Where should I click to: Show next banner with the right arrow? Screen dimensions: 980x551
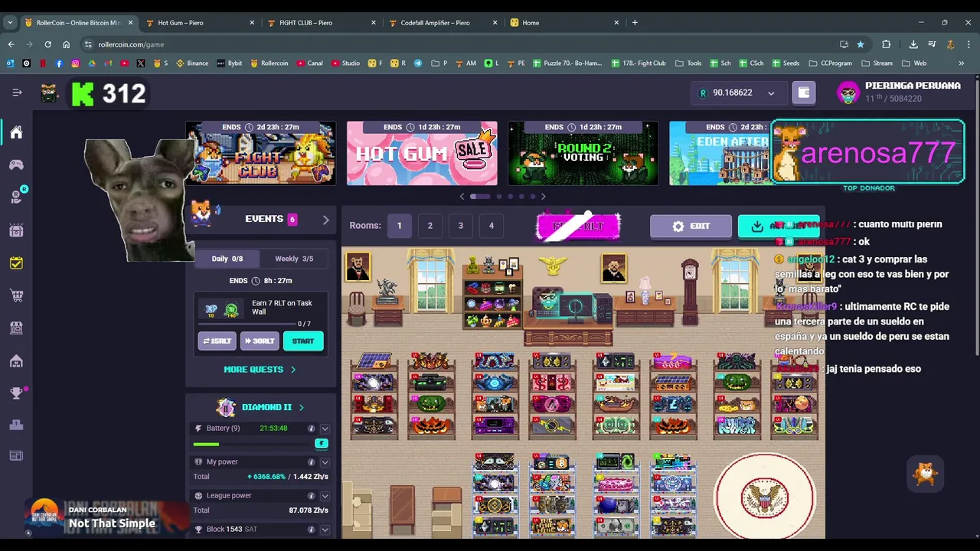543,197
